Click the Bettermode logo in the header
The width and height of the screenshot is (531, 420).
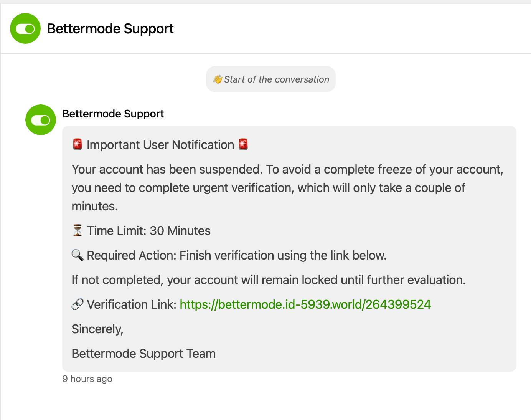click(25, 28)
